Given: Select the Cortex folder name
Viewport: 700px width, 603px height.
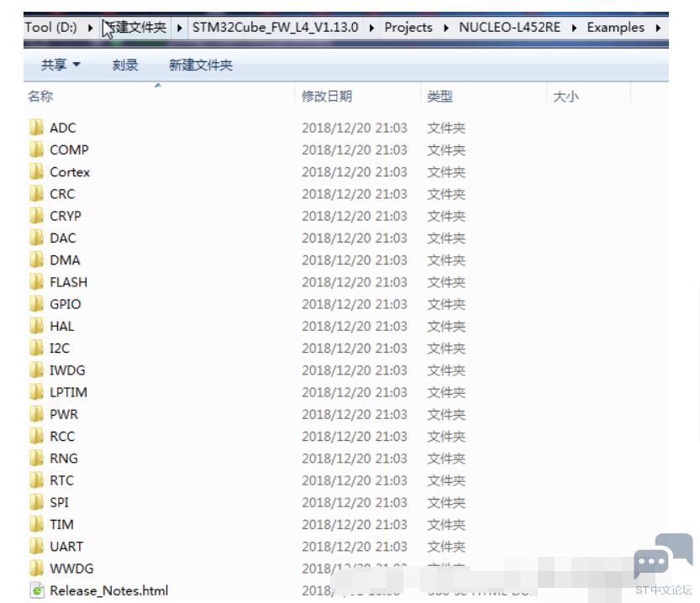Looking at the screenshot, I should click(x=70, y=171).
